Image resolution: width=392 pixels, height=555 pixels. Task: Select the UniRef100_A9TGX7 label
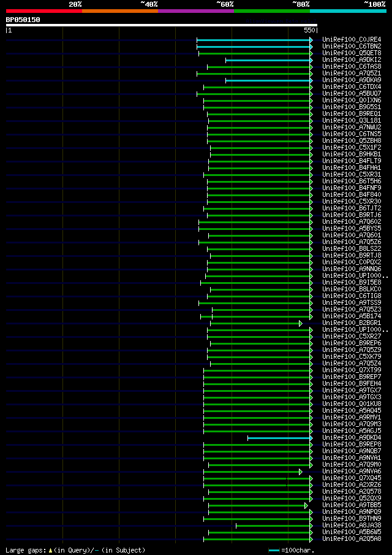[x=352, y=389]
